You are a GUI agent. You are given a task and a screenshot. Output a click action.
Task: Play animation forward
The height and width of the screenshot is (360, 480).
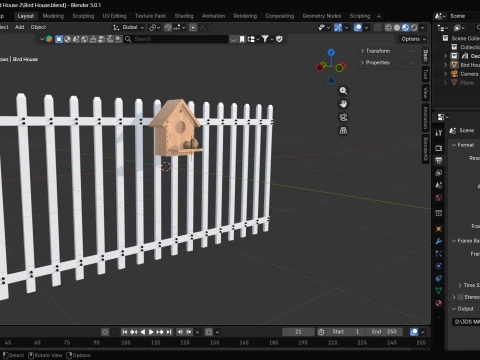pos(151,332)
